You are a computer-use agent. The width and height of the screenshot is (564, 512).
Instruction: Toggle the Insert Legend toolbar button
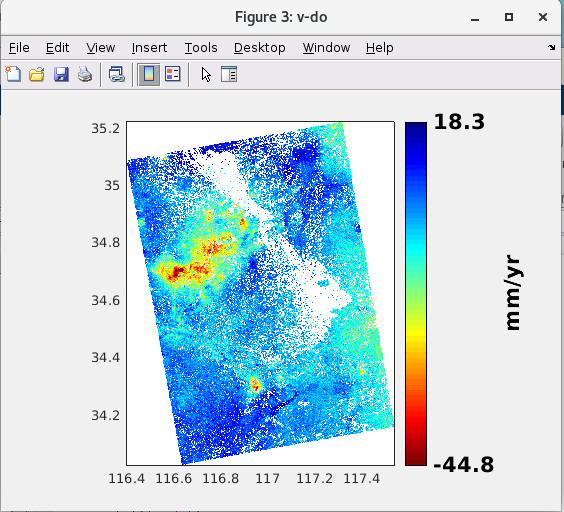pyautogui.click(x=173, y=74)
